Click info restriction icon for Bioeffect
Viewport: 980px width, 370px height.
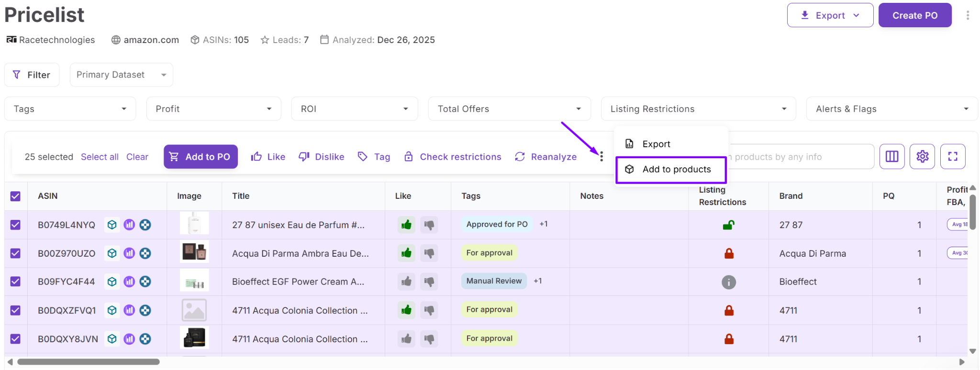(729, 282)
